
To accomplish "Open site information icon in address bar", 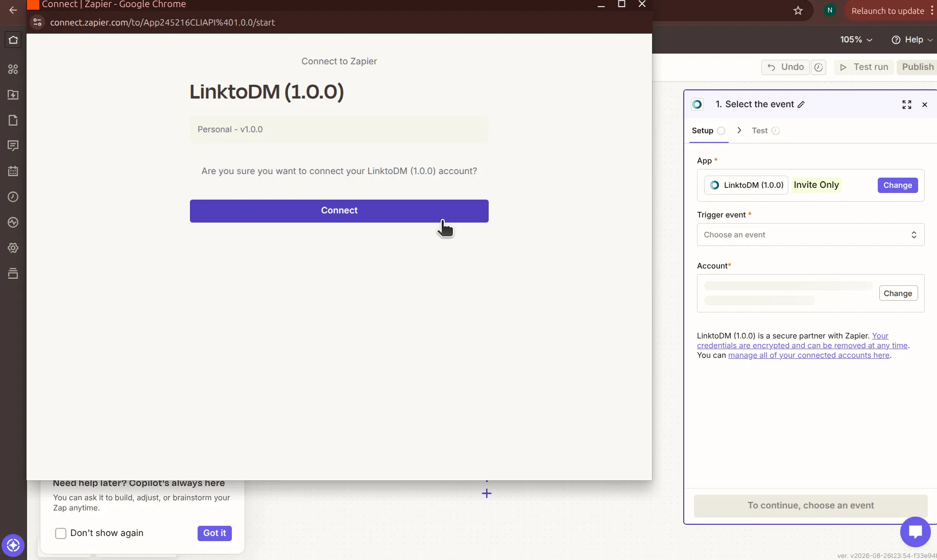I will click(37, 22).
